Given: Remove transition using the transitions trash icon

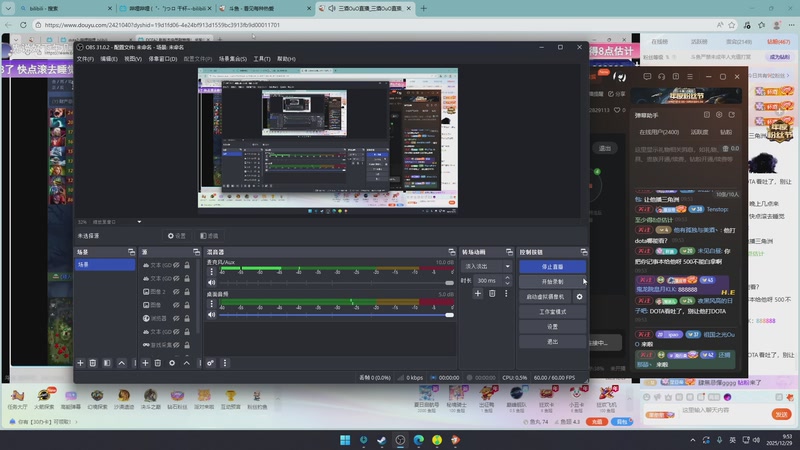Looking at the screenshot, I should 492,293.
